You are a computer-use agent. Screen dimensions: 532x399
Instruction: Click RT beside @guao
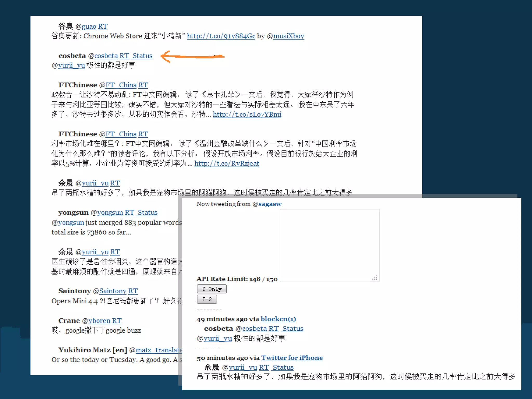(x=103, y=26)
